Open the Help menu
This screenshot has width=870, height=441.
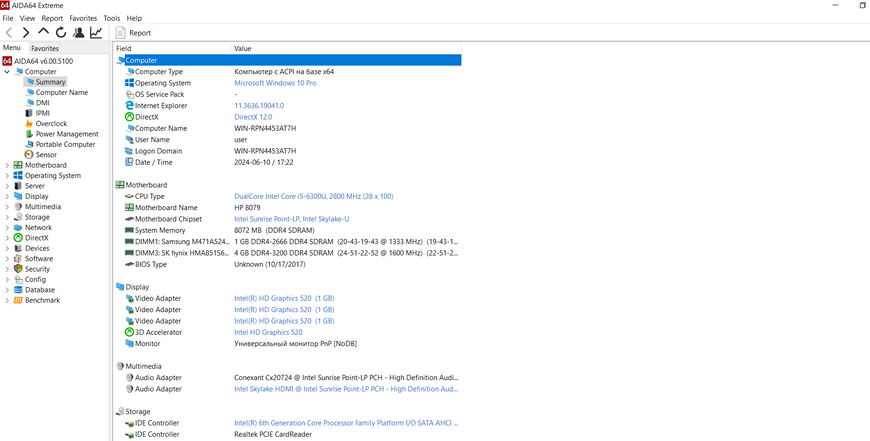pyautogui.click(x=134, y=18)
